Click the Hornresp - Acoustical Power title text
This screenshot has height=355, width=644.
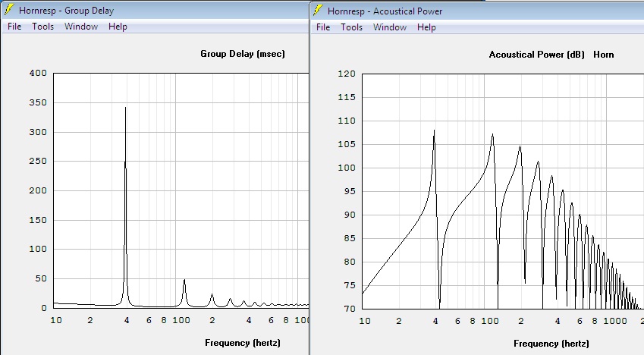tap(385, 11)
